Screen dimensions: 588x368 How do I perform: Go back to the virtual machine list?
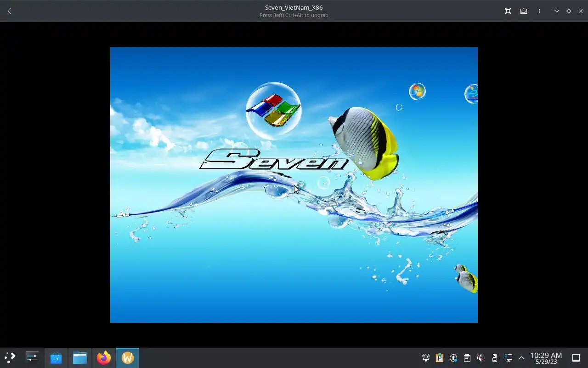(10, 11)
